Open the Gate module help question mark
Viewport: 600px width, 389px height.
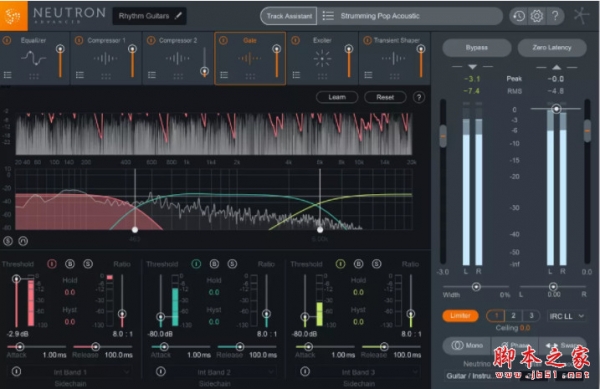coord(419,98)
